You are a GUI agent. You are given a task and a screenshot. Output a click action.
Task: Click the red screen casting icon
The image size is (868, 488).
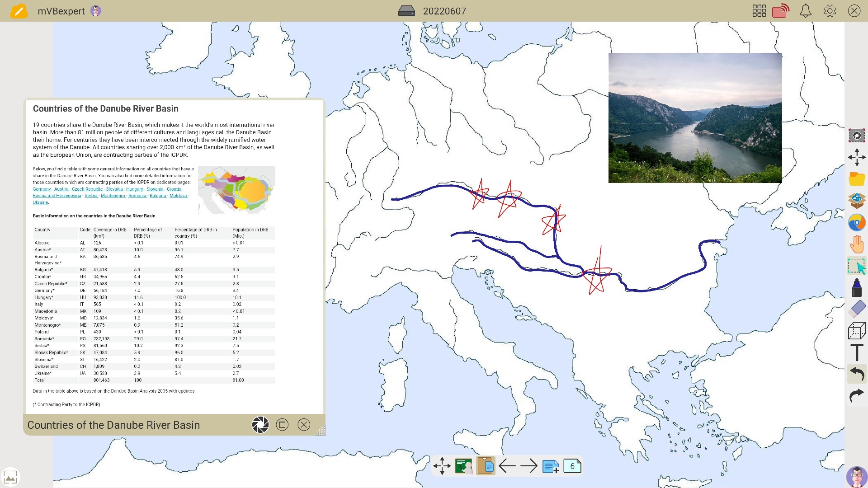click(781, 11)
